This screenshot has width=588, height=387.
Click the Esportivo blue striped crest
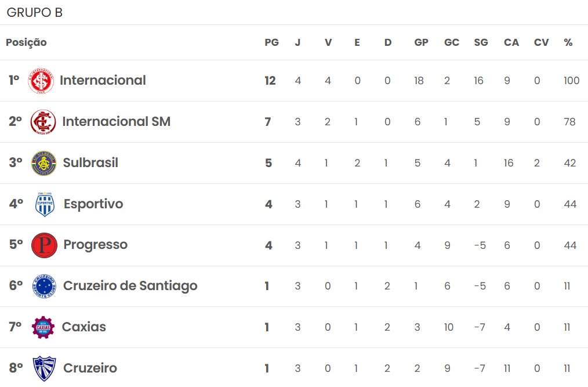45,204
